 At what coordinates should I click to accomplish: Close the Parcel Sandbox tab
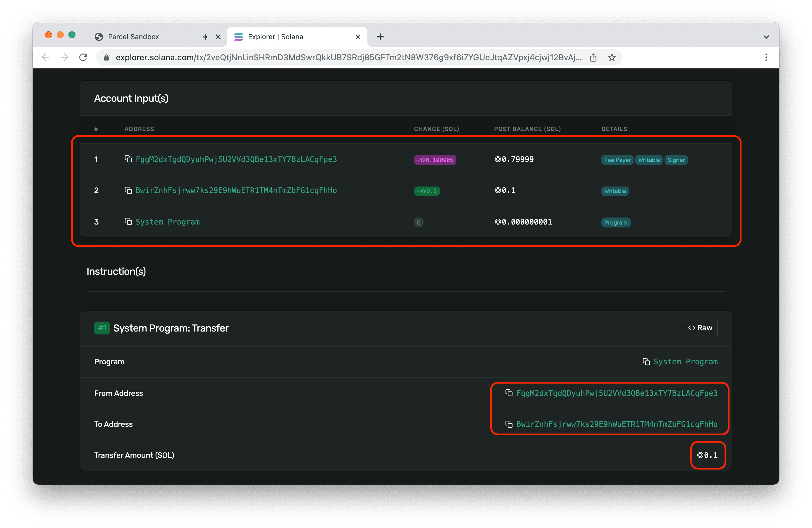tap(218, 37)
